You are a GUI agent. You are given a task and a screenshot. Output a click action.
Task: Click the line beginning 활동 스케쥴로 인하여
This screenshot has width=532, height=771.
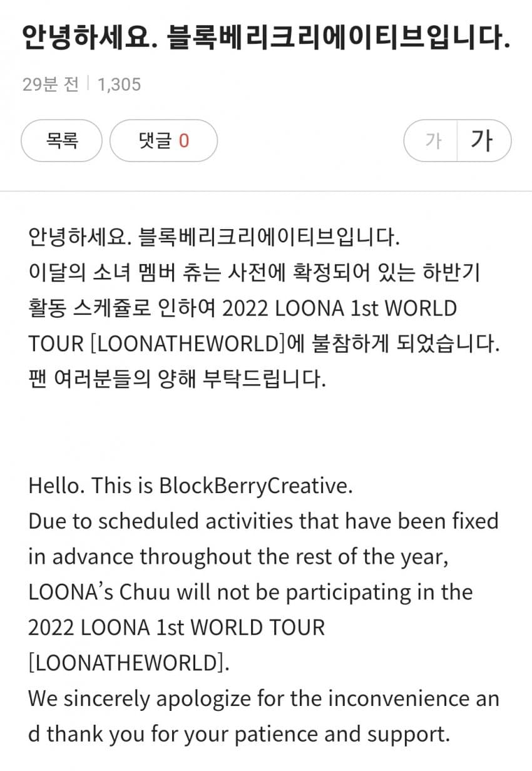[x=243, y=309]
